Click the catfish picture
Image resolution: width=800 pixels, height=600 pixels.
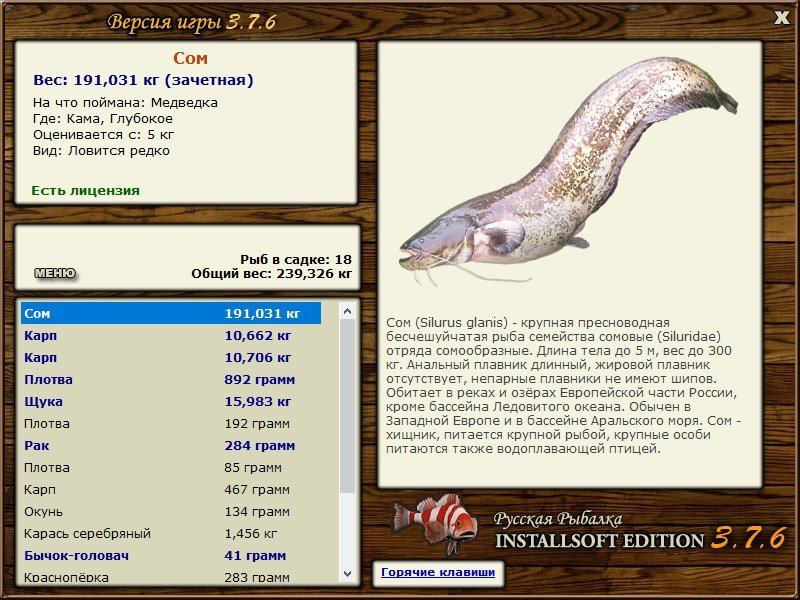pyautogui.click(x=569, y=171)
